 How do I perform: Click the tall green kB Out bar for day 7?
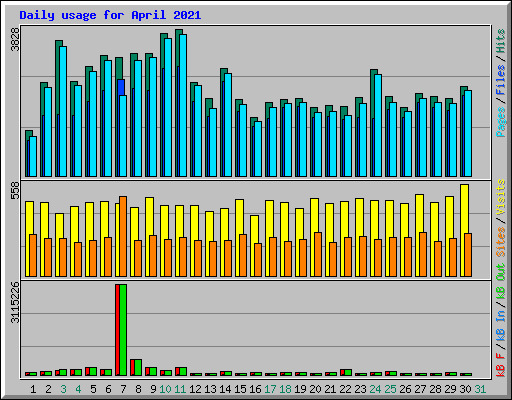[123, 330]
